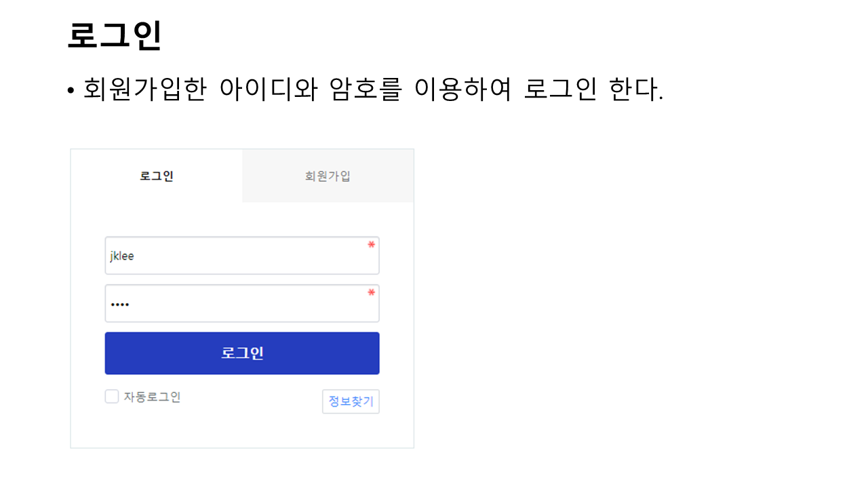Click the red asterisk in username field
This screenshot has height=488, width=868.
click(371, 245)
